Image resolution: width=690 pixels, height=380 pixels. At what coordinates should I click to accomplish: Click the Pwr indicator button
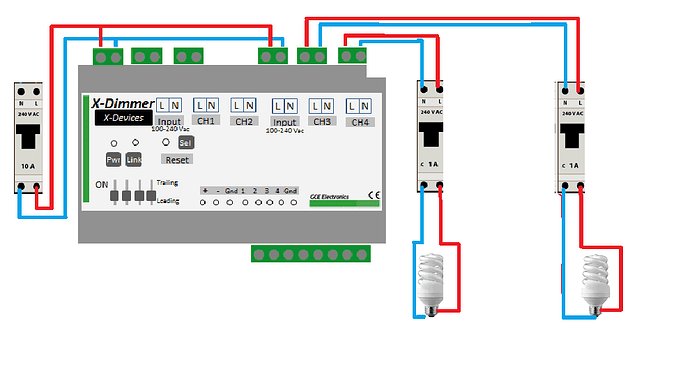[x=114, y=160]
